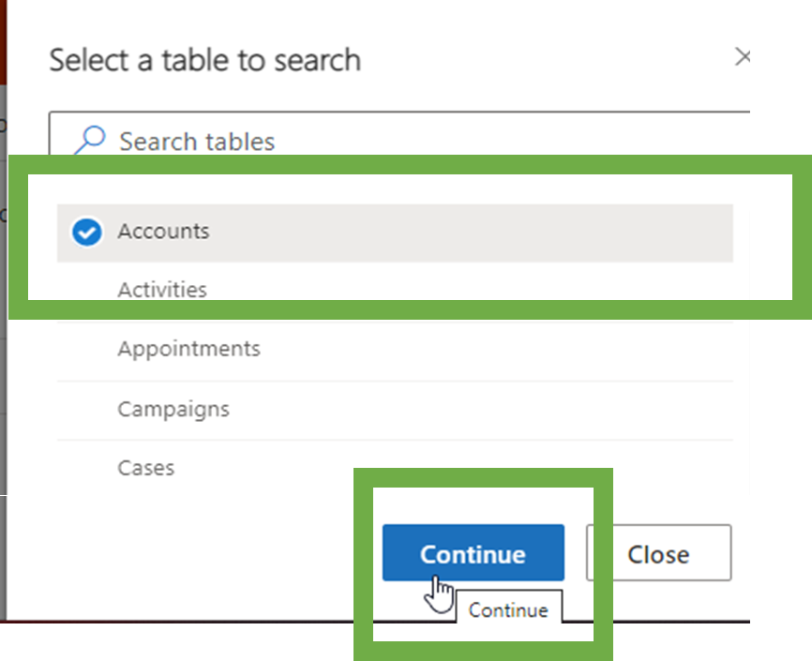Confirm table selection with Continue
This screenshot has width=812, height=661.
pos(473,553)
